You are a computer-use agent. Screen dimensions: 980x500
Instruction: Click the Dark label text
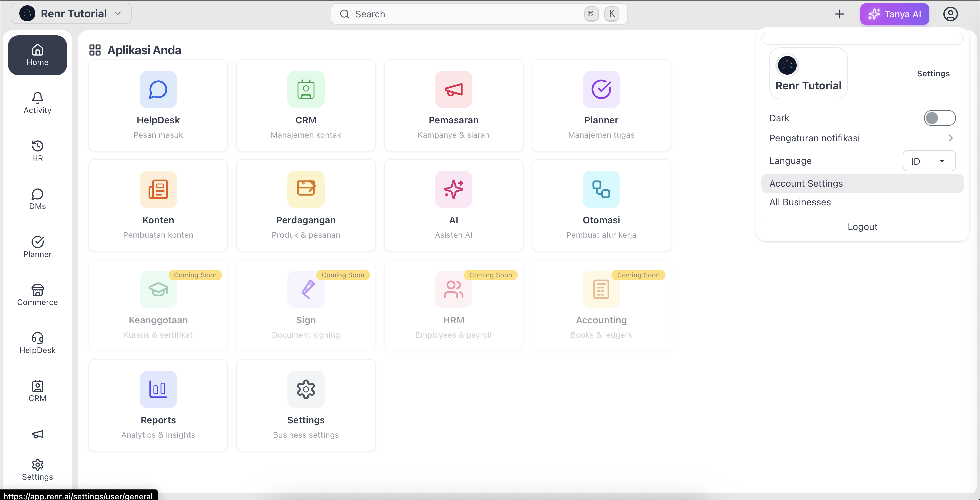(x=779, y=118)
